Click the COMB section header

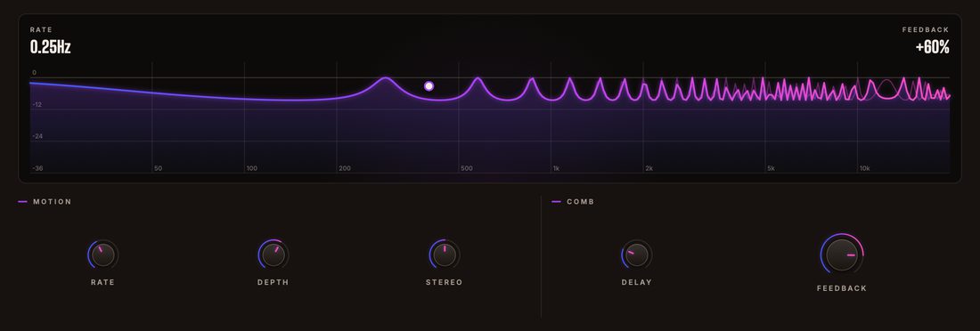[581, 202]
